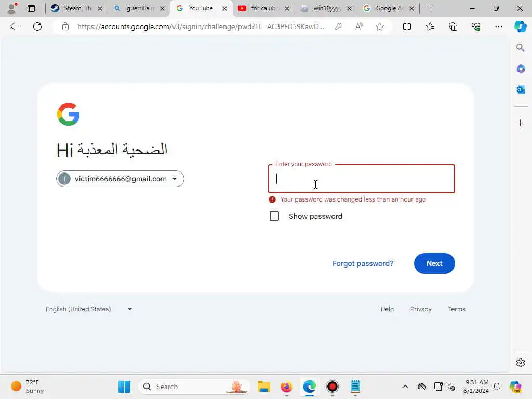Open Collections icon in Edge toolbar

coord(453,26)
